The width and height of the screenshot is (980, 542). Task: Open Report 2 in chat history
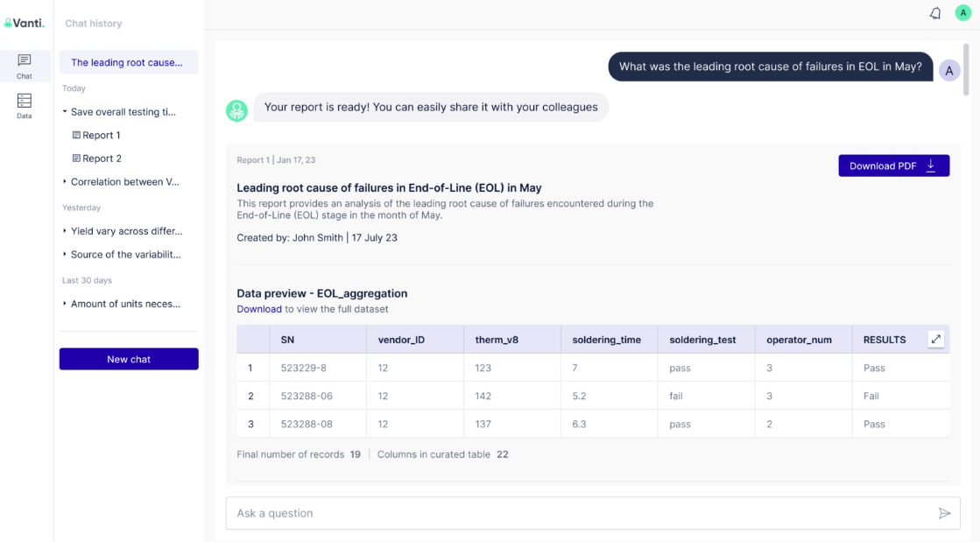coord(101,158)
